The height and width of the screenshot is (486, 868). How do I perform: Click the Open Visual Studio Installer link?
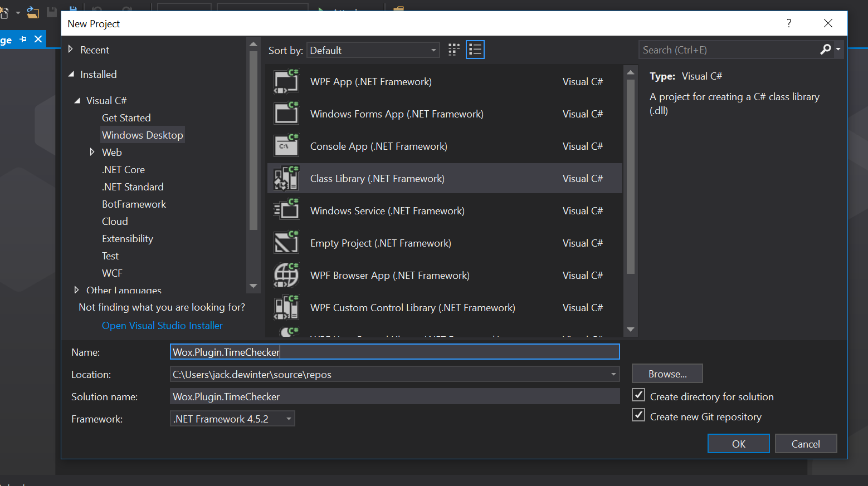pos(162,325)
